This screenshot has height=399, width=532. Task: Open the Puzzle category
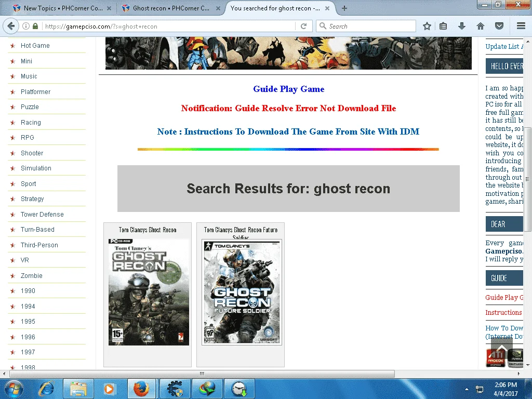30,107
